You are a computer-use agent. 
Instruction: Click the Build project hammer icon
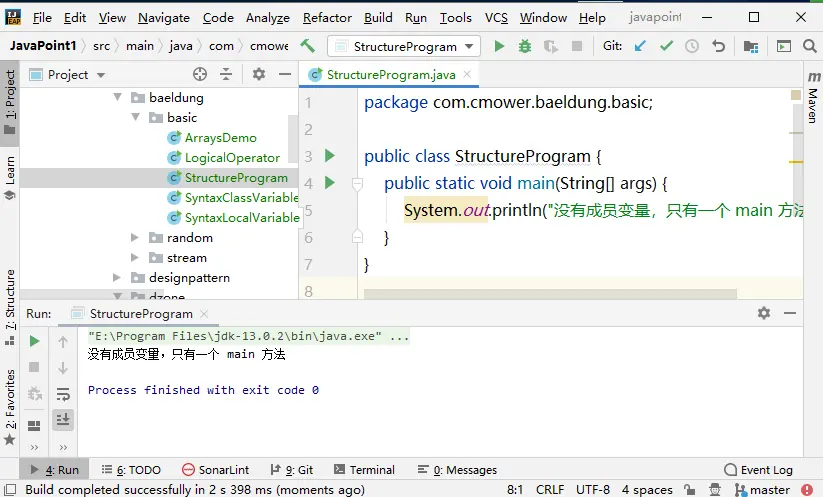[x=308, y=46]
